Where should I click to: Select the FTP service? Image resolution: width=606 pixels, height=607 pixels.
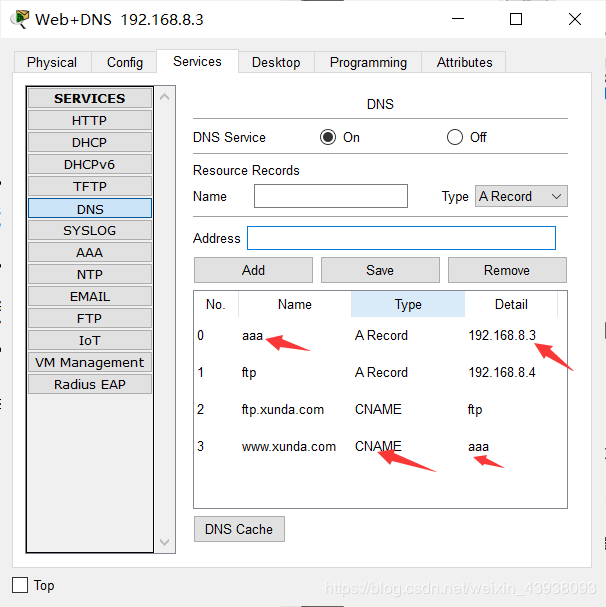(89, 319)
